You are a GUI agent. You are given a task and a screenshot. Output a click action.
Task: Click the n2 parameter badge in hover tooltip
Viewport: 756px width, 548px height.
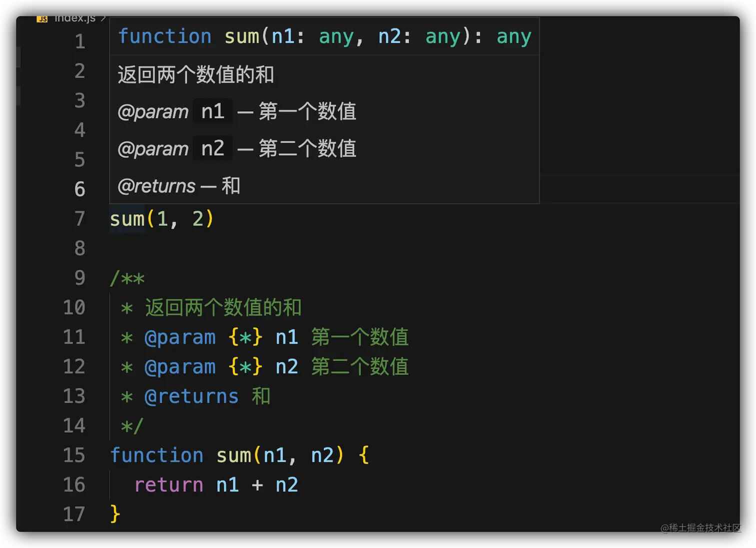212,149
